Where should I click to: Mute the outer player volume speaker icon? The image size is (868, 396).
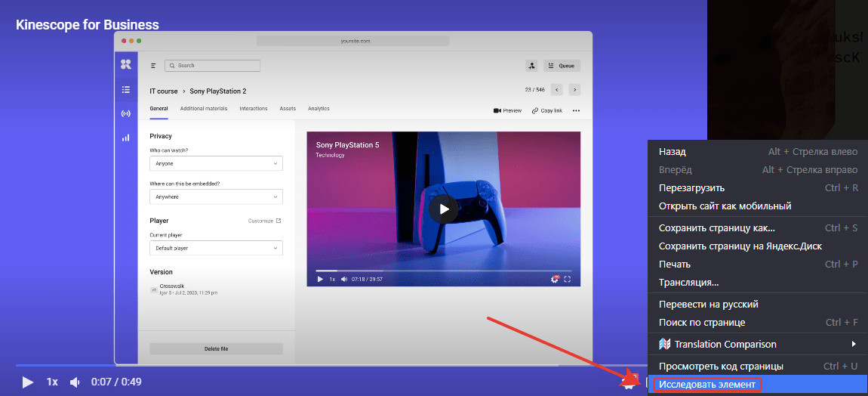point(75,382)
